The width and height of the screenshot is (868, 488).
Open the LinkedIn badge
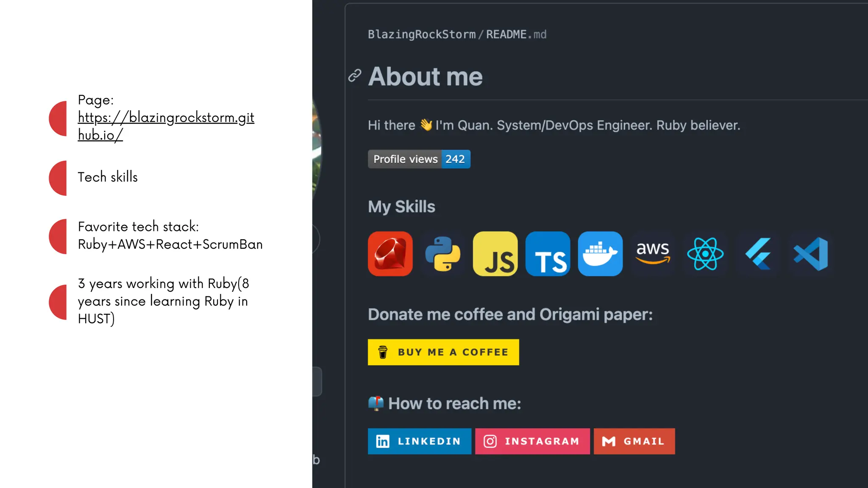pos(420,441)
